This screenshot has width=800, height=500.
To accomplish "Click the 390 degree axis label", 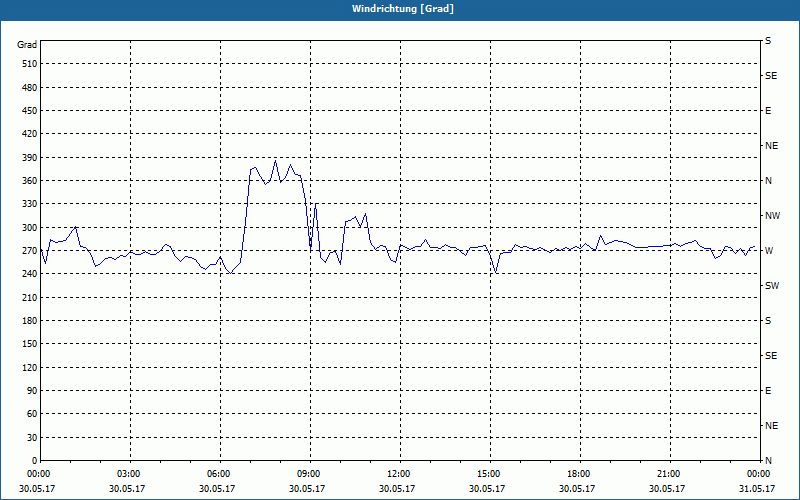I will [30, 158].
